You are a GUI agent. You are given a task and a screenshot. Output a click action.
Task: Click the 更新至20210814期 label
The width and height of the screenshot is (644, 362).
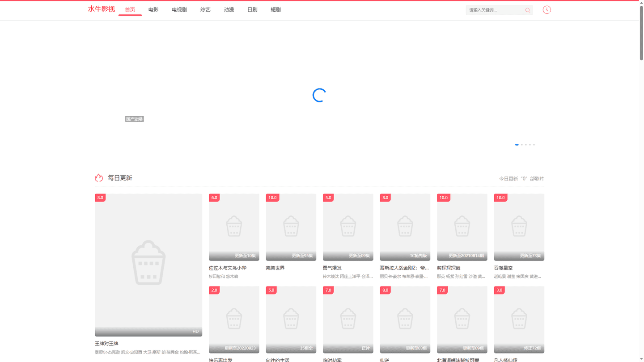(x=466, y=256)
